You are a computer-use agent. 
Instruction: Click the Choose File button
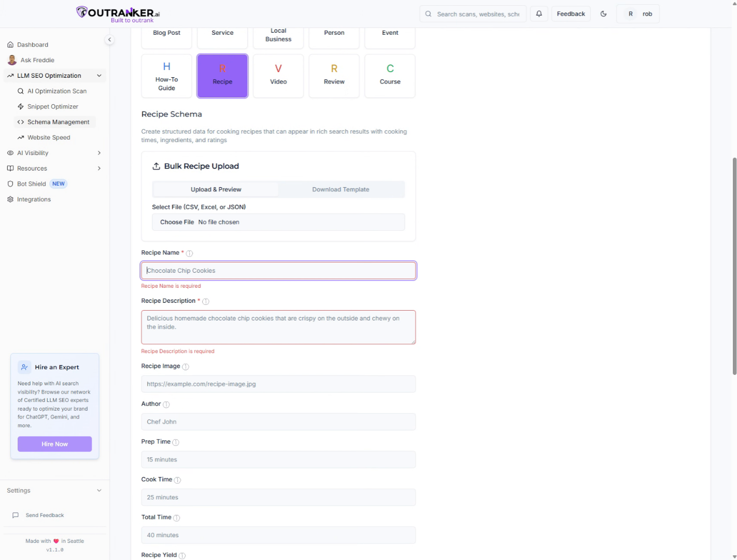click(177, 222)
